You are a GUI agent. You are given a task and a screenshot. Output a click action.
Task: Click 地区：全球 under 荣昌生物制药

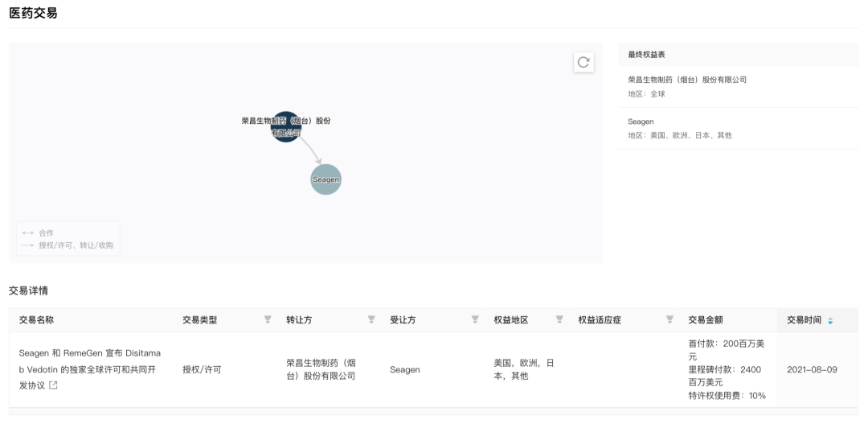coord(646,93)
